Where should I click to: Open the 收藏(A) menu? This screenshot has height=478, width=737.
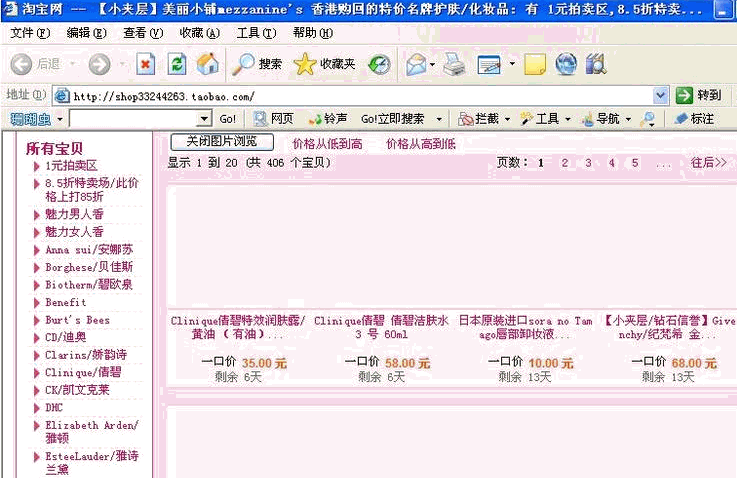[x=200, y=33]
